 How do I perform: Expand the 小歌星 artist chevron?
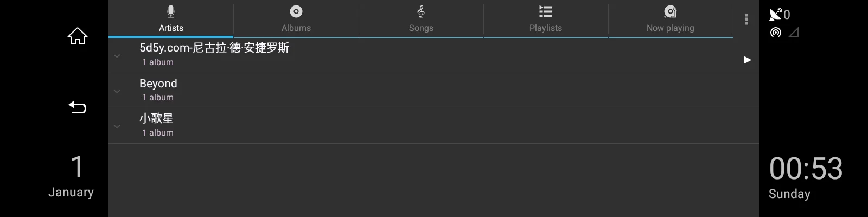[117, 126]
